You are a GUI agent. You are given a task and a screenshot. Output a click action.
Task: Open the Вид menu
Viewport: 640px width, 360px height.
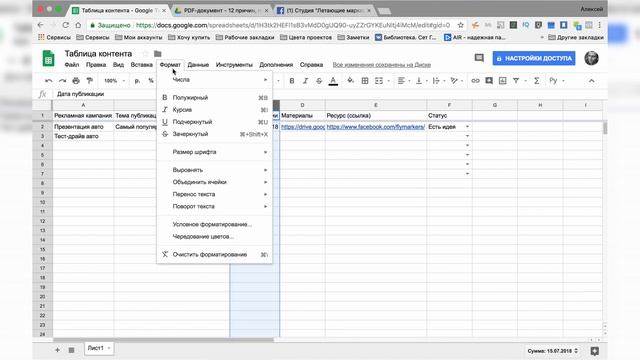point(118,65)
